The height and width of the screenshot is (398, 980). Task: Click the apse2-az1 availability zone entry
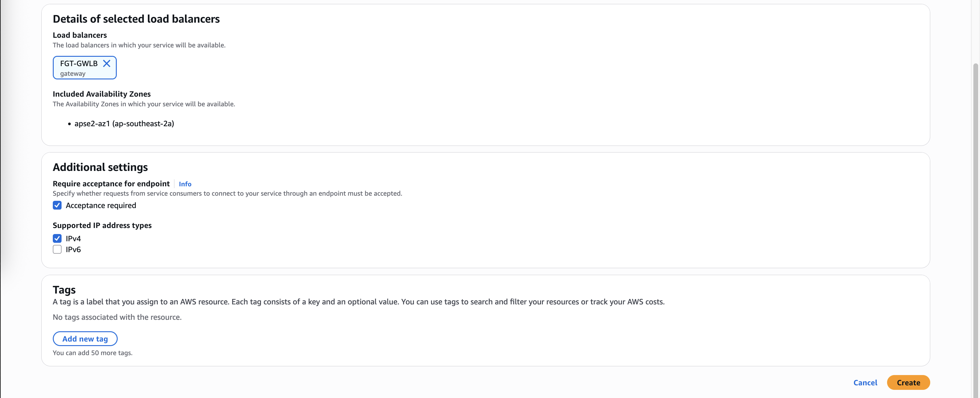pyautogui.click(x=124, y=124)
